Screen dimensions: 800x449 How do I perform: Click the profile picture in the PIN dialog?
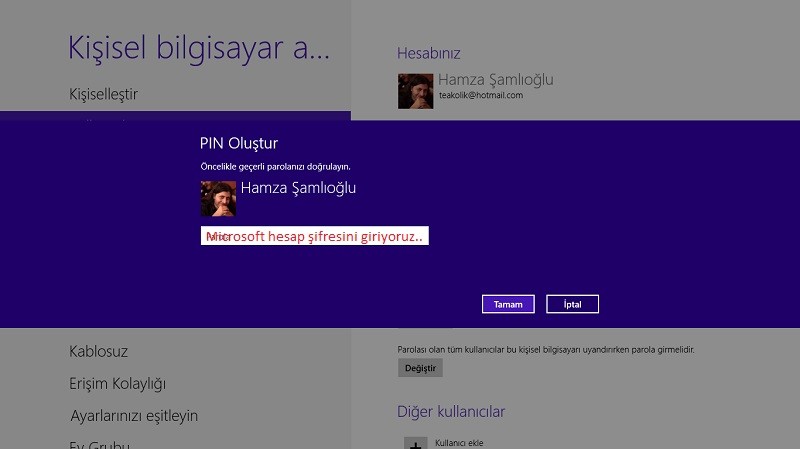point(218,198)
